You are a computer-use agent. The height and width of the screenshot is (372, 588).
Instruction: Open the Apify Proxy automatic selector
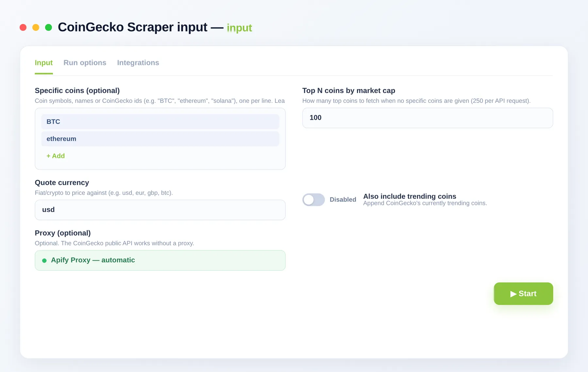coord(160,260)
